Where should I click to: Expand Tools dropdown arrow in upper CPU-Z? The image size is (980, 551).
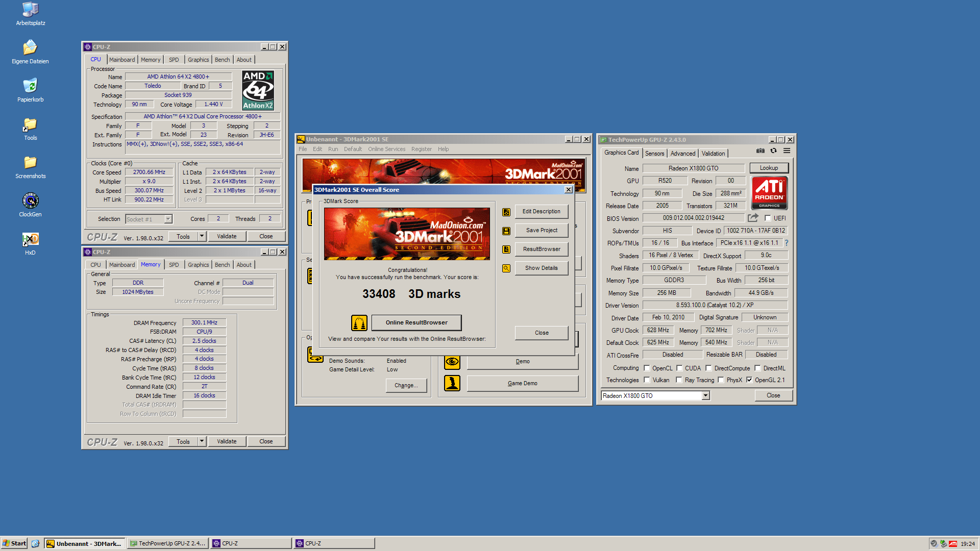click(x=202, y=236)
